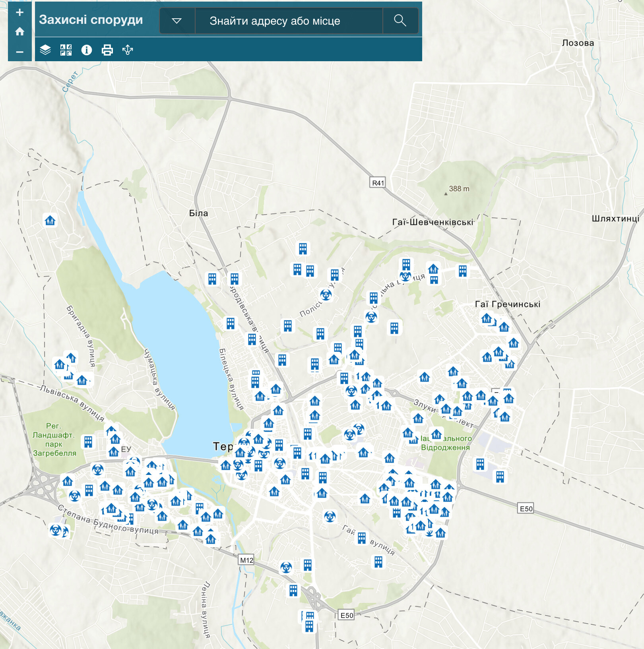The height and width of the screenshot is (649, 644).
Task: Click the 'Захисні споруди' title
Action: (x=91, y=20)
